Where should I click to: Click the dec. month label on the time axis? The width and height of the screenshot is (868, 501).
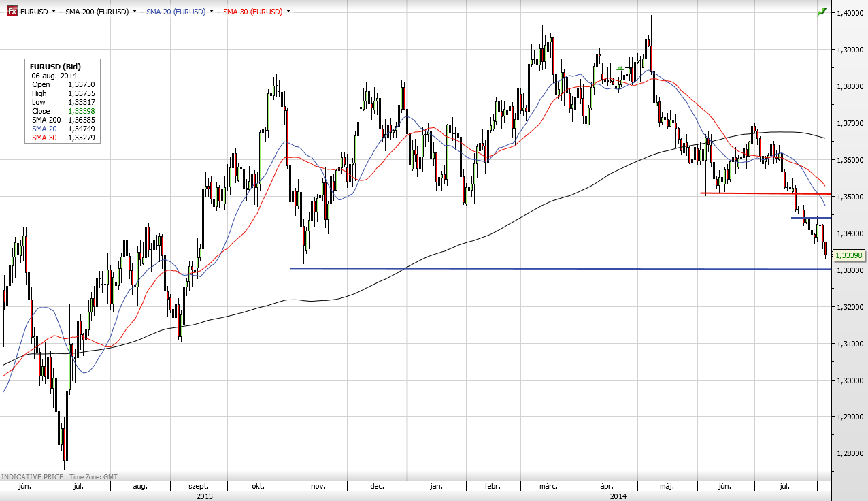tap(378, 487)
